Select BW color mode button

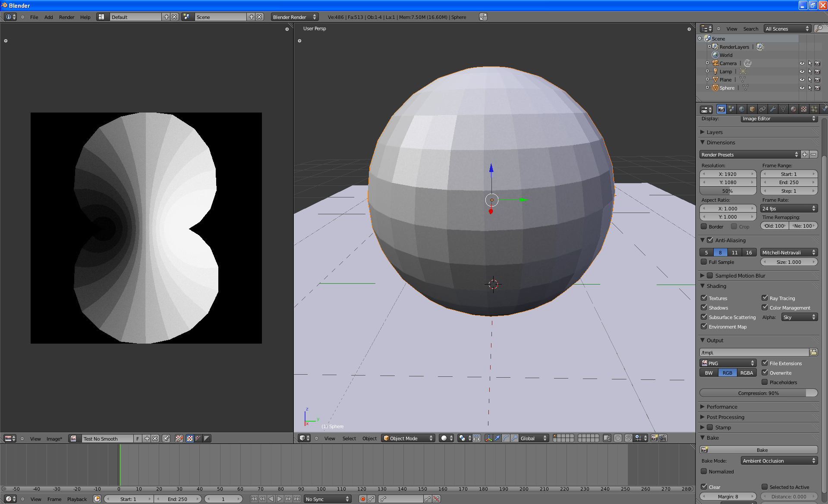pos(709,373)
